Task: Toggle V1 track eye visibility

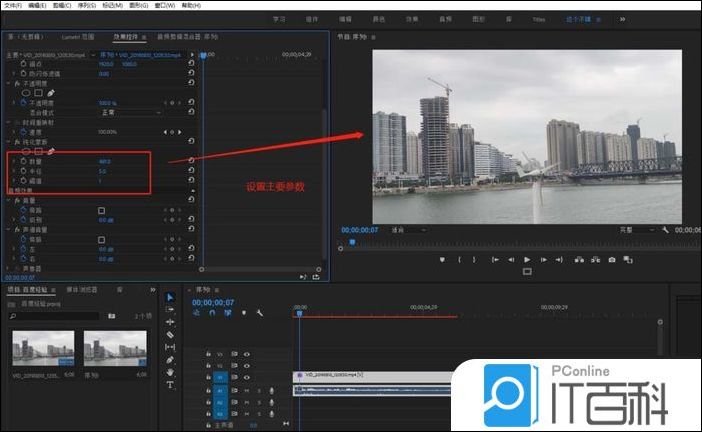Action: [247, 377]
